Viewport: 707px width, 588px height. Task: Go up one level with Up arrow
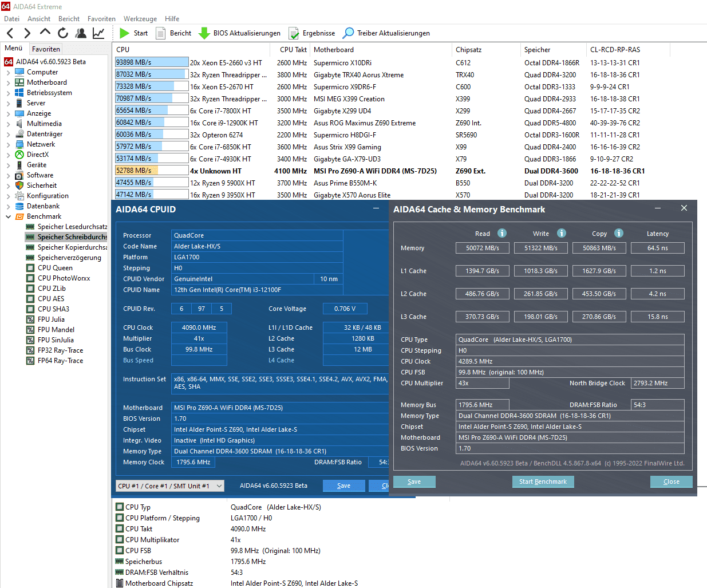[45, 32]
